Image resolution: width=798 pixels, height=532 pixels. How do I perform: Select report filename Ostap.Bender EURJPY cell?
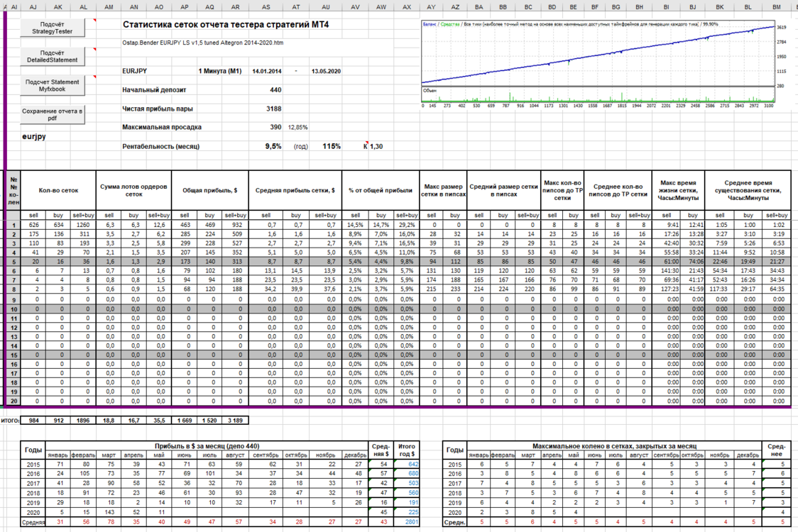pos(202,43)
